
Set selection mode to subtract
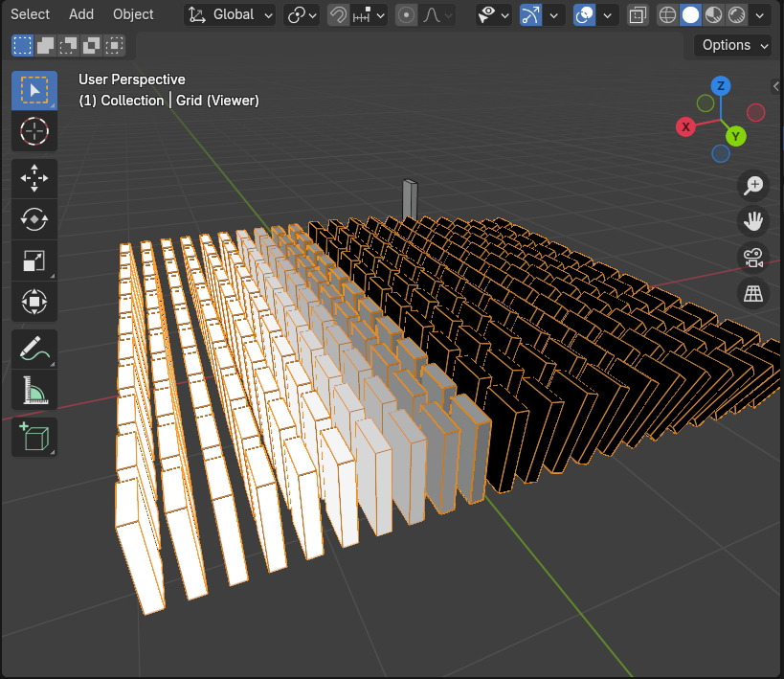(69, 46)
